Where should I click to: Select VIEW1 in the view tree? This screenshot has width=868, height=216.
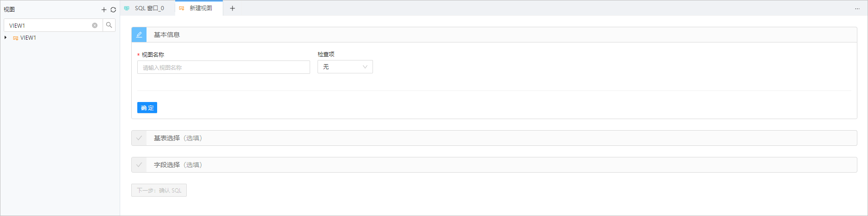click(28, 38)
